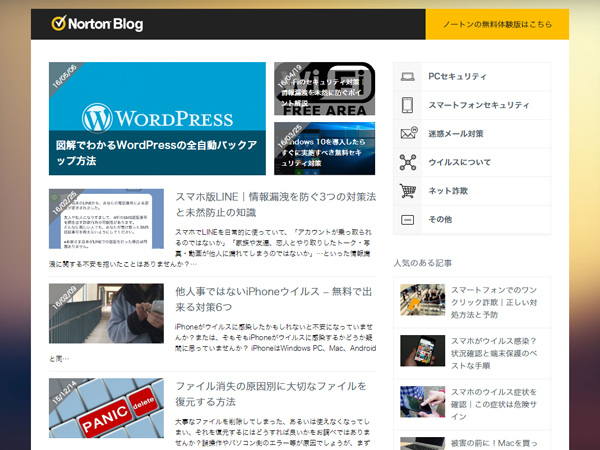Open スマートフォンセキュリティ category
The width and height of the screenshot is (600, 450).
(472, 105)
